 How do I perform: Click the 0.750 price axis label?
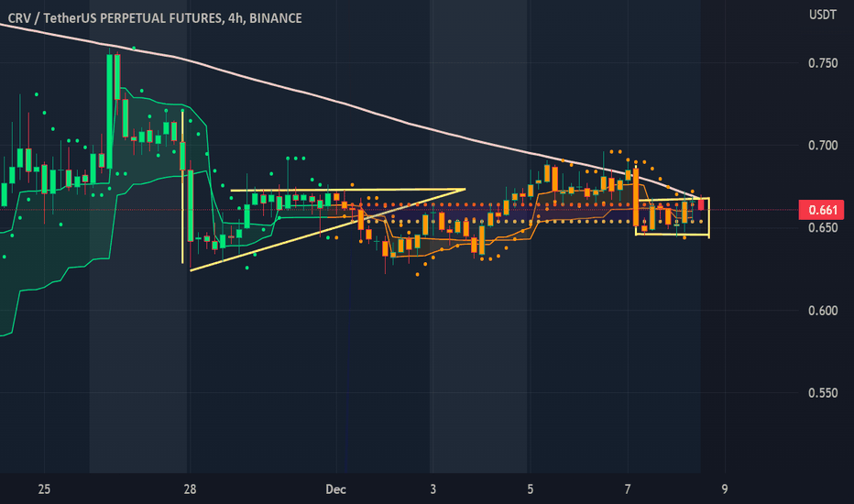(823, 63)
